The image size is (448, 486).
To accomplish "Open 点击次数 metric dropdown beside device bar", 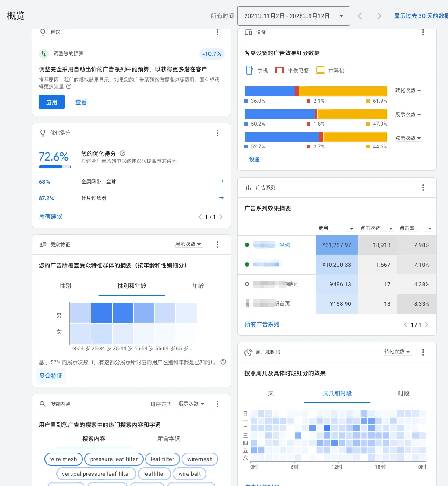I will tap(408, 138).
